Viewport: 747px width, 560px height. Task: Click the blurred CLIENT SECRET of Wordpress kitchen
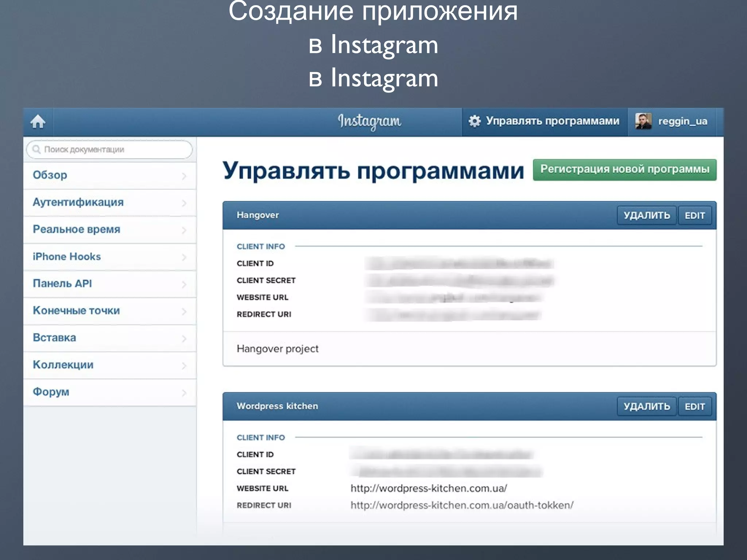(x=447, y=471)
